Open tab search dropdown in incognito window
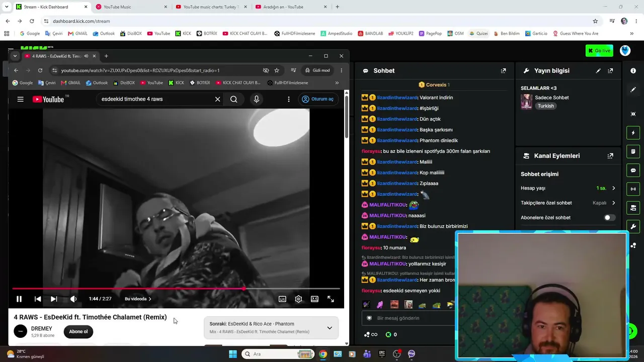This screenshot has width=644, height=362. (15, 56)
